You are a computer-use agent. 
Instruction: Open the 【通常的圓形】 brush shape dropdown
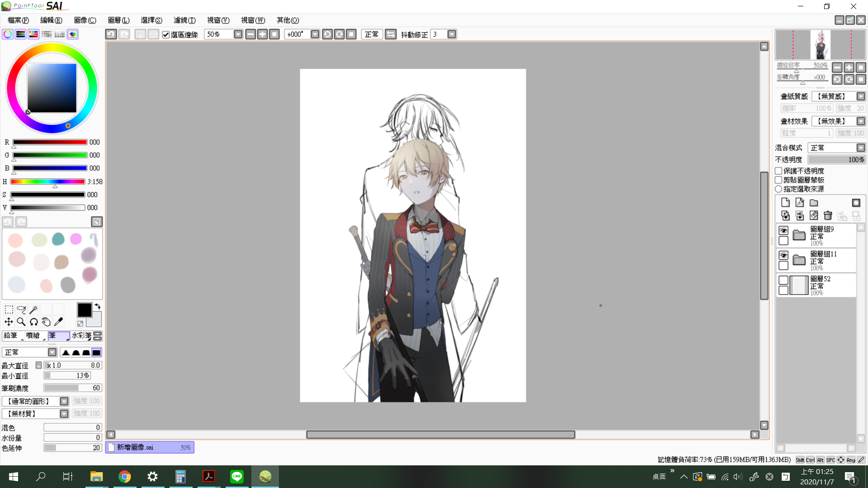pyautogui.click(x=64, y=401)
